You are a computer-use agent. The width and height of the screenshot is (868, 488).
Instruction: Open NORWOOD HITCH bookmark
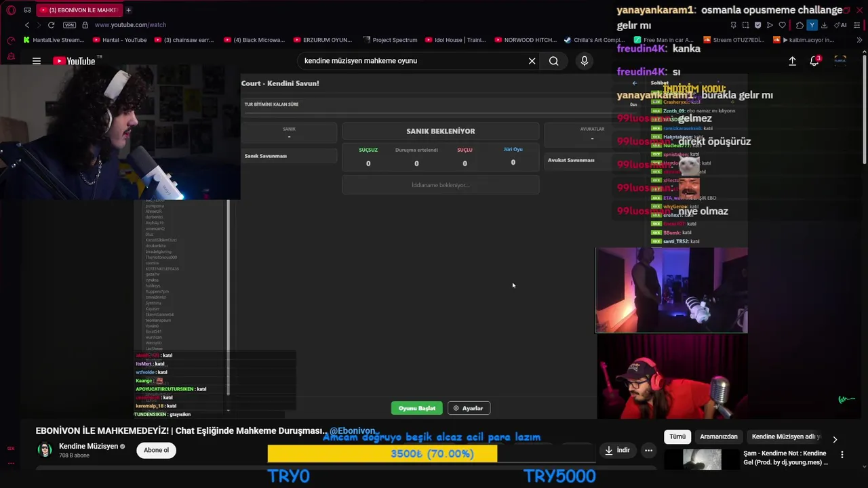click(525, 40)
